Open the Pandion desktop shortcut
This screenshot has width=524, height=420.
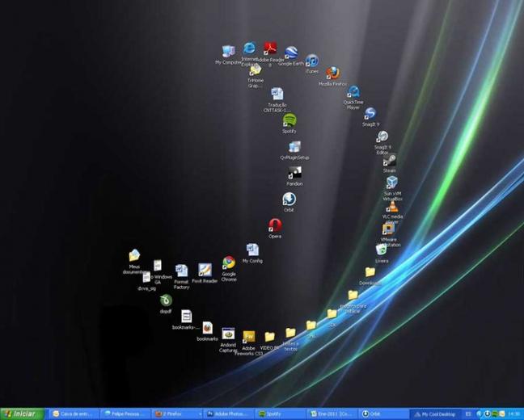(x=294, y=173)
